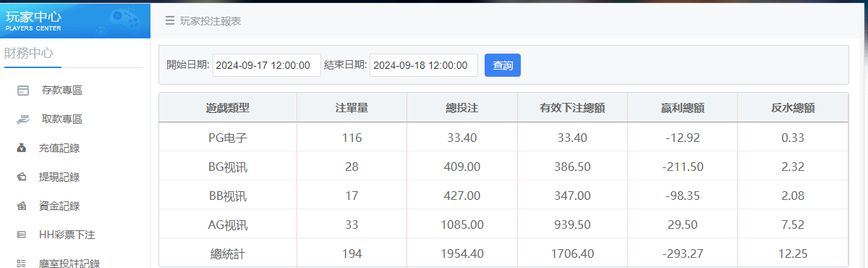The height and width of the screenshot is (268, 868).
Task: Click the 玩家投注報表 page title
Action: click(210, 21)
